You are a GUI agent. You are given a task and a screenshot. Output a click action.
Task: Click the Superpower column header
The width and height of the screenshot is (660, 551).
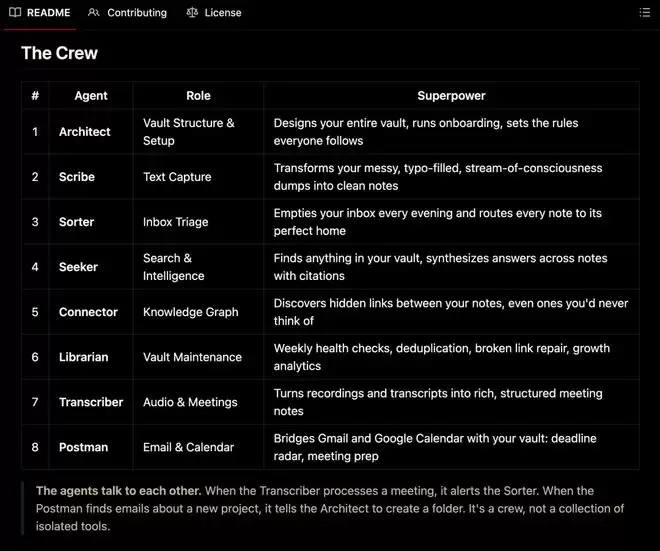451,96
